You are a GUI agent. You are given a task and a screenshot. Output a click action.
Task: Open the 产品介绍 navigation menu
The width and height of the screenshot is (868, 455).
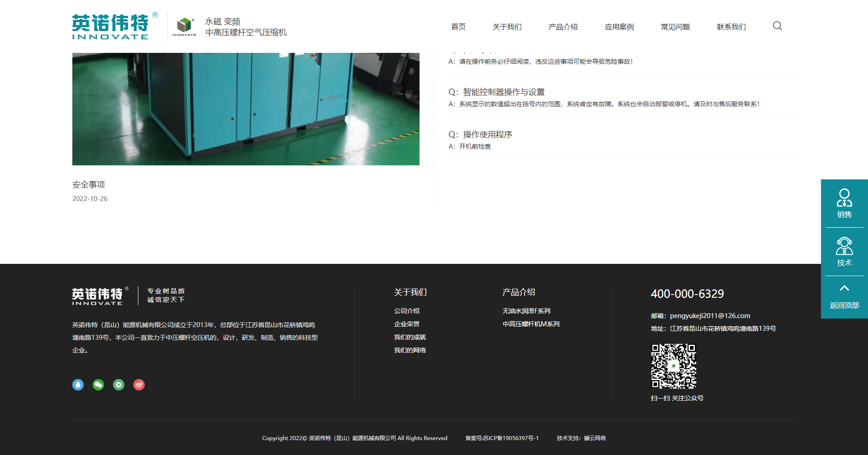[563, 27]
